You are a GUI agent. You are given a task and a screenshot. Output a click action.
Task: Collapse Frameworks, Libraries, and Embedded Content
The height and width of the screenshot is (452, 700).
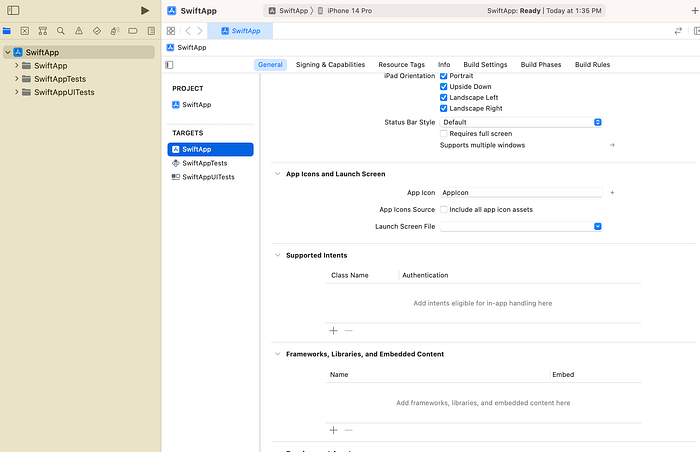(x=278, y=354)
